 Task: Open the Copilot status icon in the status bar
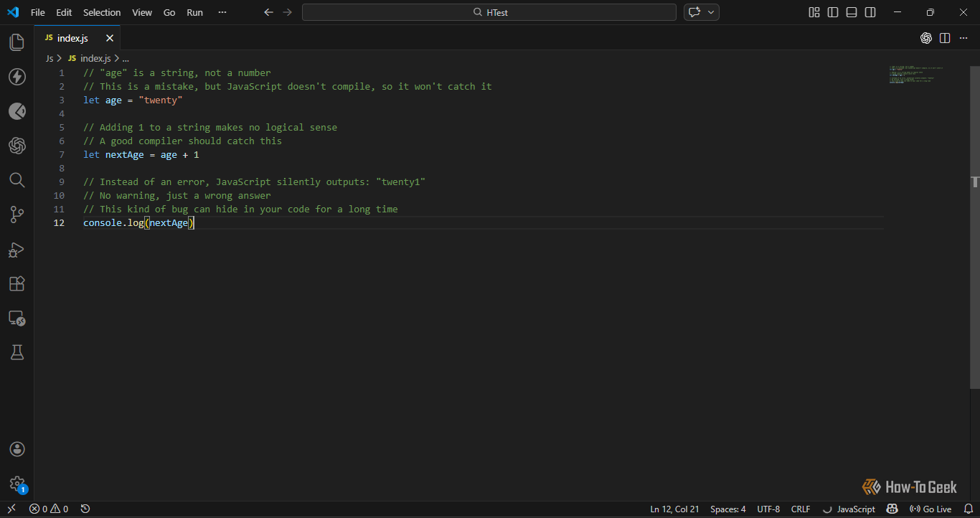click(x=892, y=509)
